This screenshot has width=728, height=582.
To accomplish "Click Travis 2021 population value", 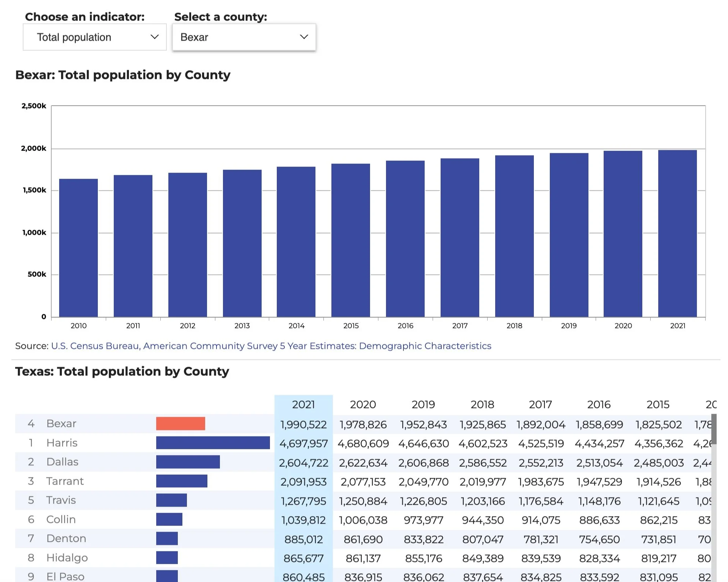I will 303,501.
